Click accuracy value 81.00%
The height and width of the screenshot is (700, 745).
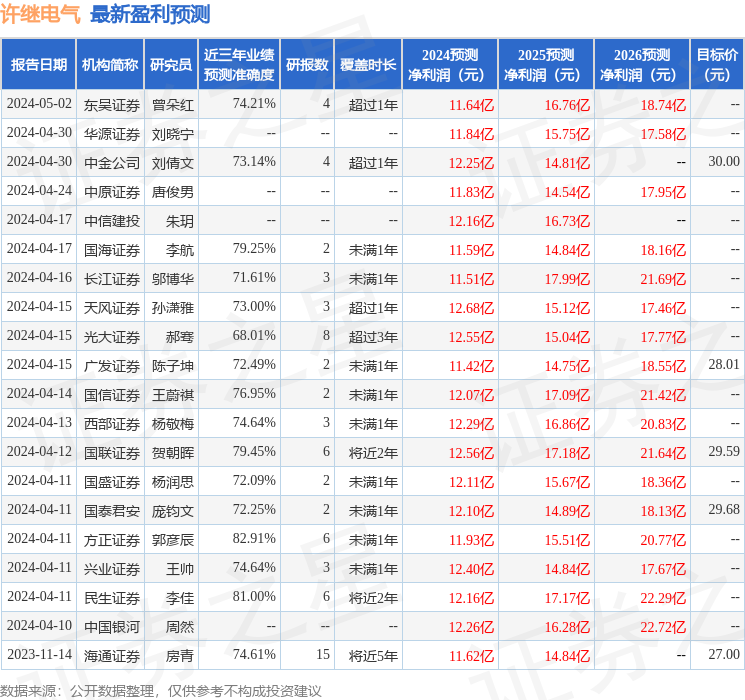254,596
